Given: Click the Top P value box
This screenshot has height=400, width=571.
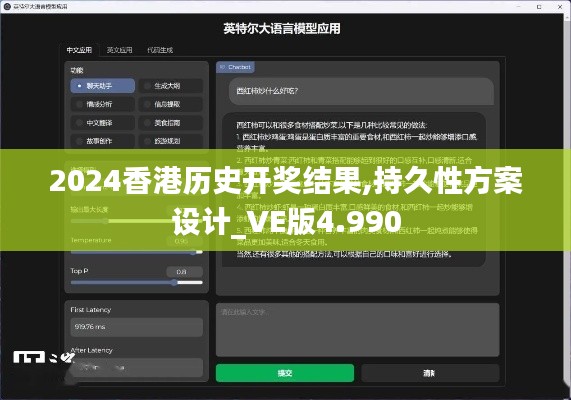Looking at the screenshot, I should [x=184, y=272].
